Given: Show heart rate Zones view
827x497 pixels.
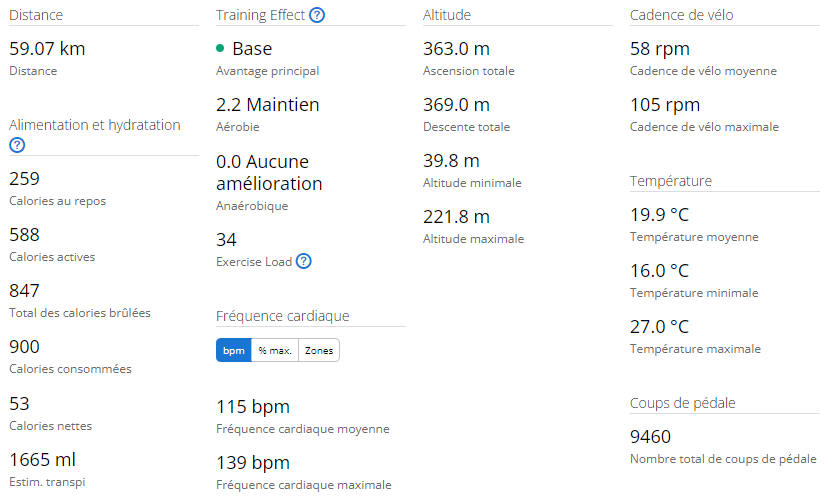Looking at the screenshot, I should click(319, 350).
